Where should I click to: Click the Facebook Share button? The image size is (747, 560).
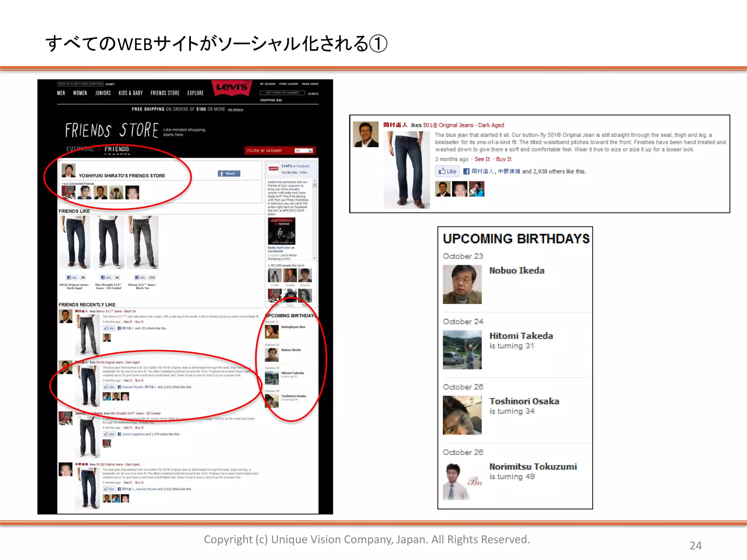229,174
